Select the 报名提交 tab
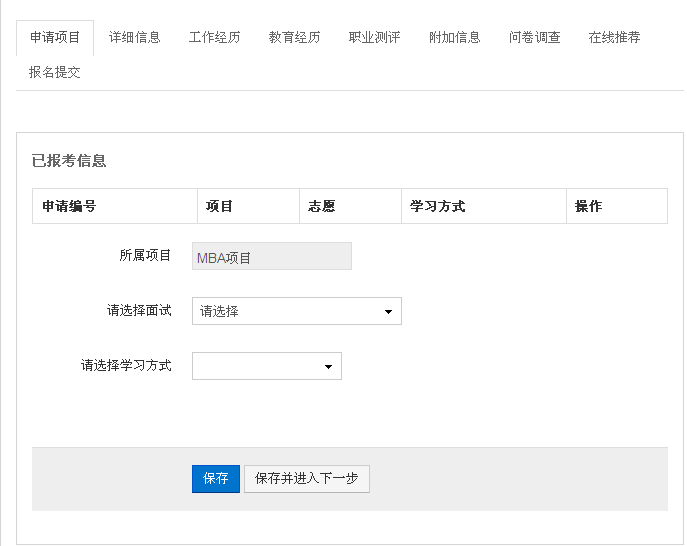The image size is (687, 546). point(55,72)
